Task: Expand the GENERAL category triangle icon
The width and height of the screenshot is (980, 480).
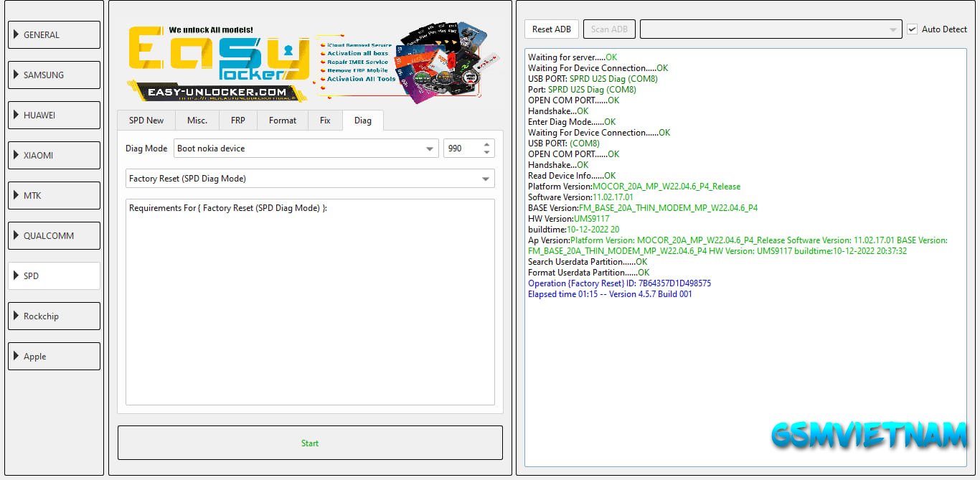Action: point(16,34)
